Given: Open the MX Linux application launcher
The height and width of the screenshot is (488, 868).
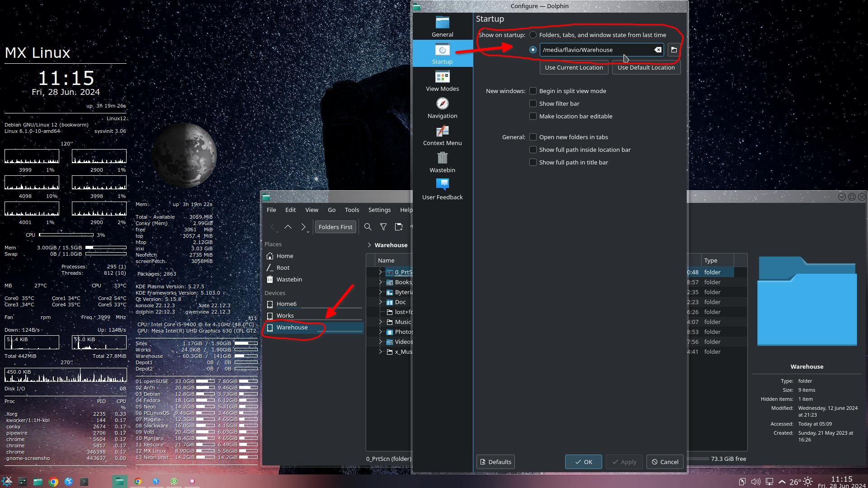Looking at the screenshot, I should tap(8, 481).
